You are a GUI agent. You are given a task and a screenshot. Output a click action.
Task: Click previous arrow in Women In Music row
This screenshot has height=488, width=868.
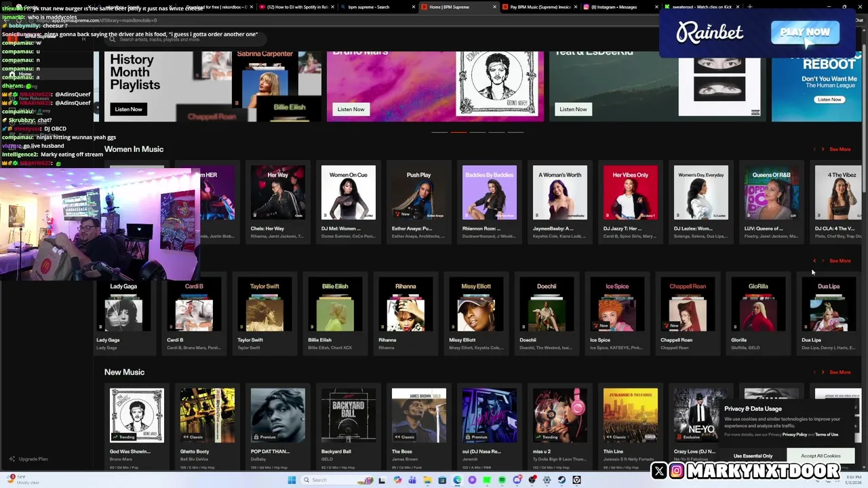point(814,149)
